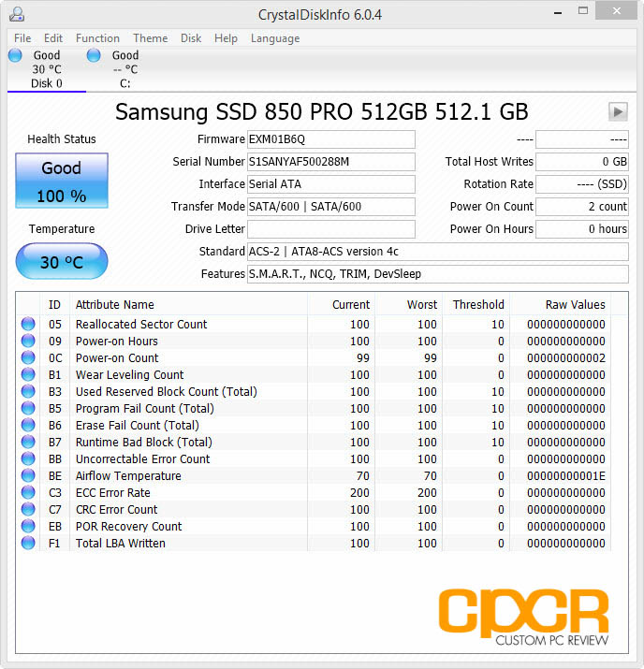Click the Firmware field EXM01B6Q
The height and width of the screenshot is (669, 644).
(x=331, y=139)
